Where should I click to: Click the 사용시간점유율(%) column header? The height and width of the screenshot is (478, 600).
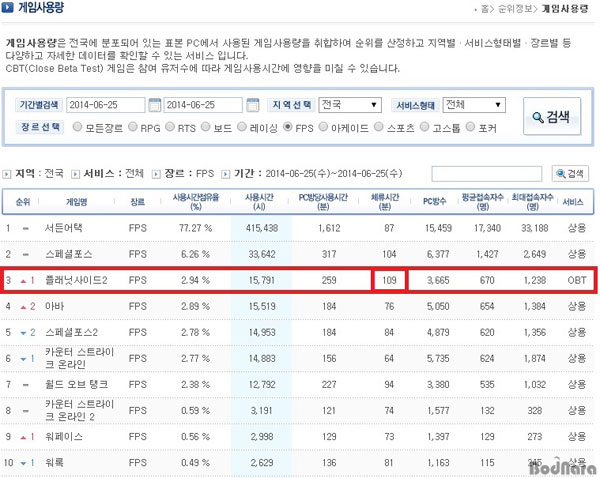coord(196,202)
